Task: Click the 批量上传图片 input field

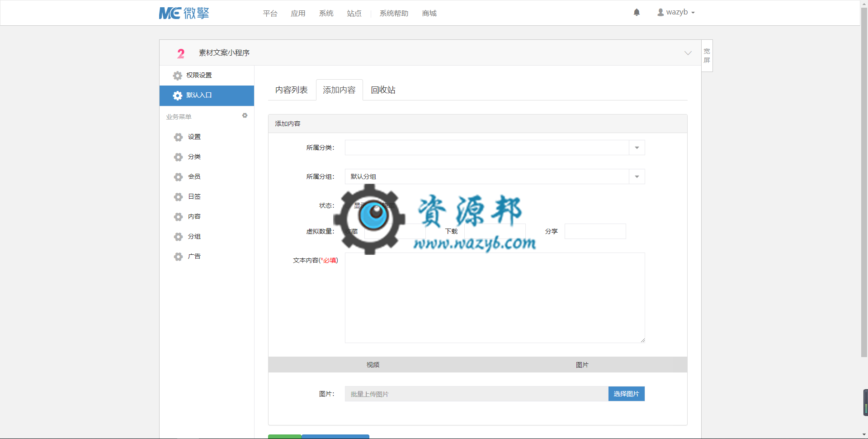Action: pos(476,394)
